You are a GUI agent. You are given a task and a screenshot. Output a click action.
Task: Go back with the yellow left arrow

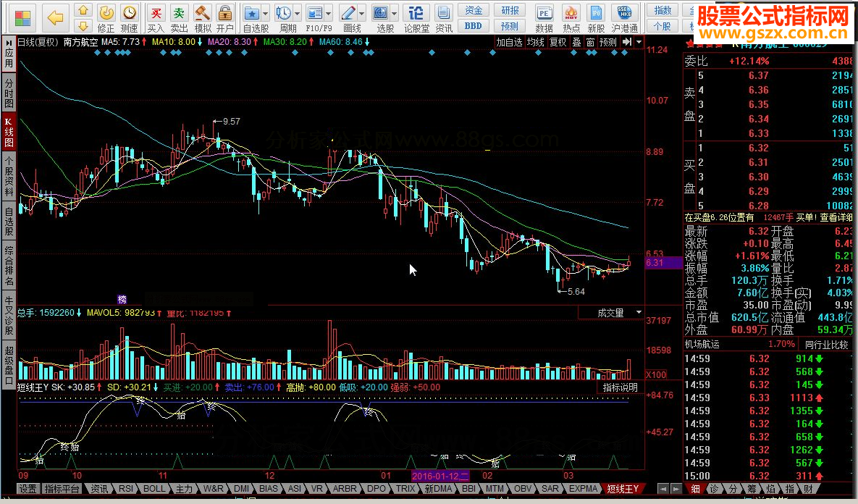(x=55, y=18)
